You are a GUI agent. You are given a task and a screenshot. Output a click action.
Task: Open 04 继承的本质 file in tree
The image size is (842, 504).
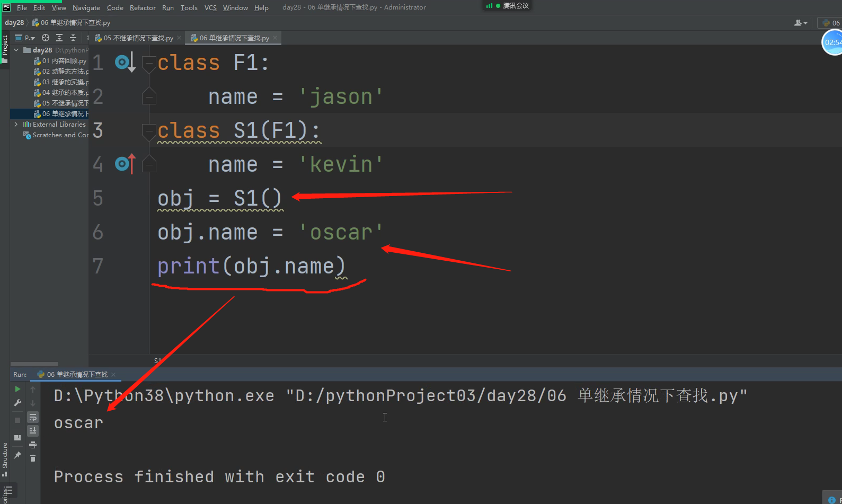click(60, 93)
